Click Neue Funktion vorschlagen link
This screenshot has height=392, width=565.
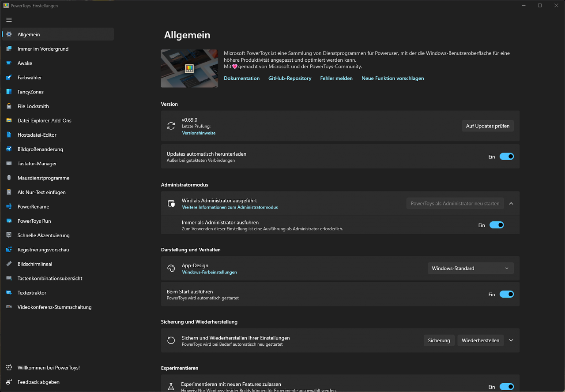point(392,78)
